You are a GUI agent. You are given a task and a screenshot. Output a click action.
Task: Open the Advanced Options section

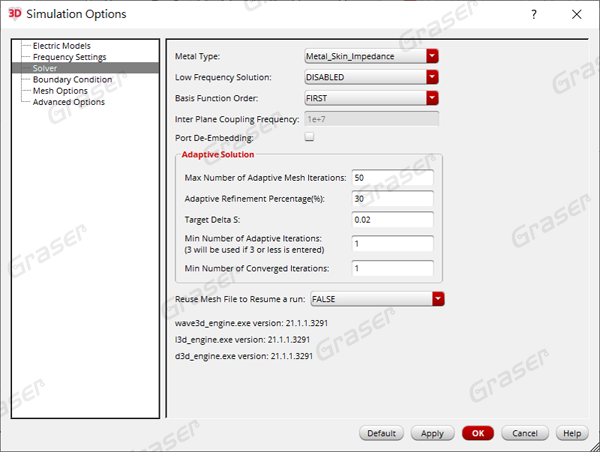coord(68,102)
